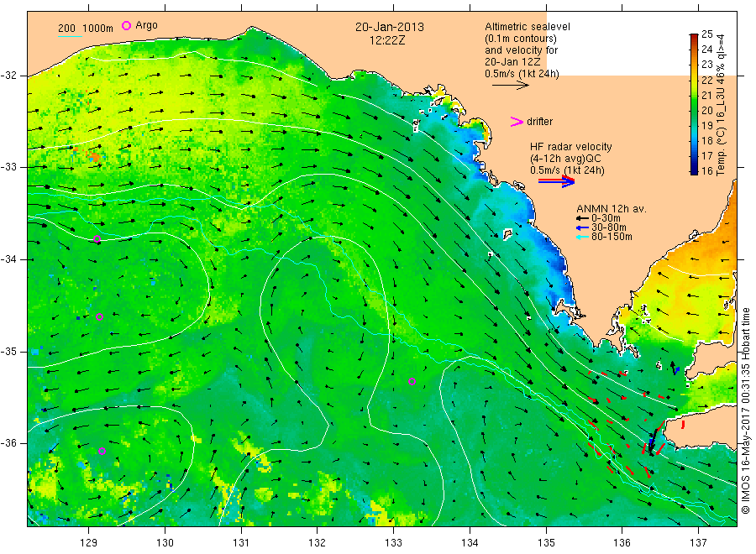The width and height of the screenshot is (756, 554).
Task: Click colorbar value 16
Action: click(x=706, y=171)
